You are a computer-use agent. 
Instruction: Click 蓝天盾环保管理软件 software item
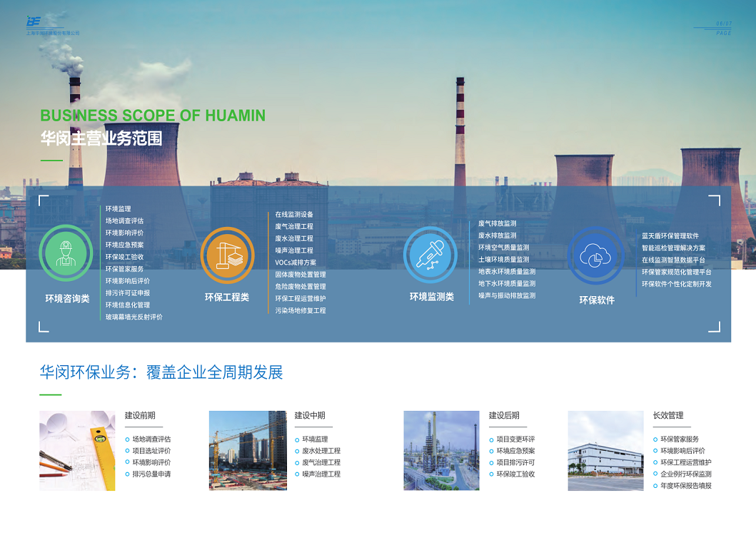[x=670, y=236]
